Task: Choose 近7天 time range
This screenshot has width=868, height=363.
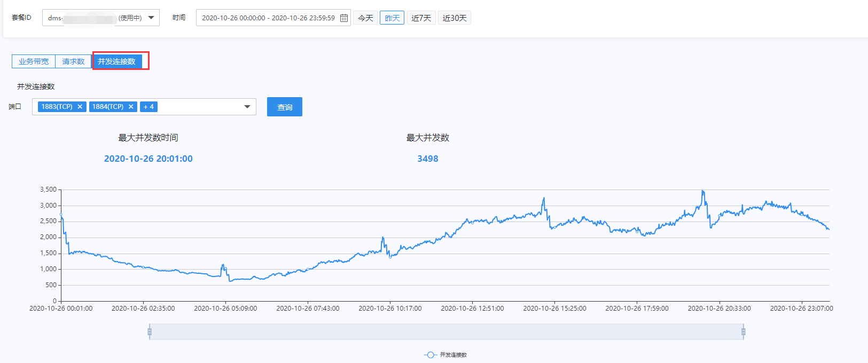Action: pyautogui.click(x=421, y=18)
